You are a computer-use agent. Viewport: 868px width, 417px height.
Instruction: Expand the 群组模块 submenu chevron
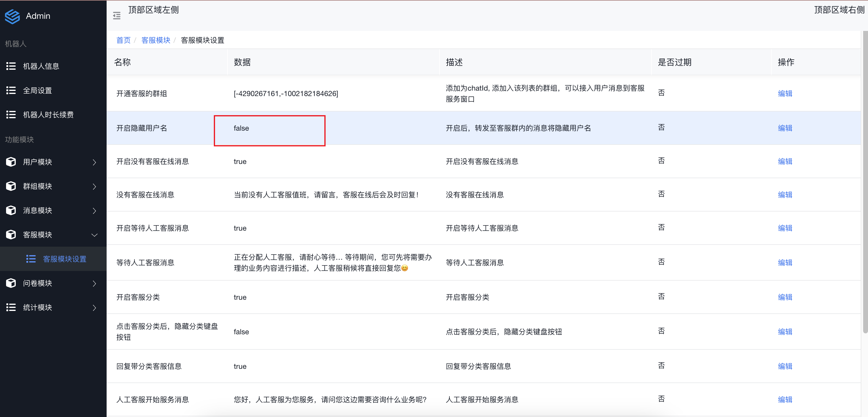click(94, 186)
